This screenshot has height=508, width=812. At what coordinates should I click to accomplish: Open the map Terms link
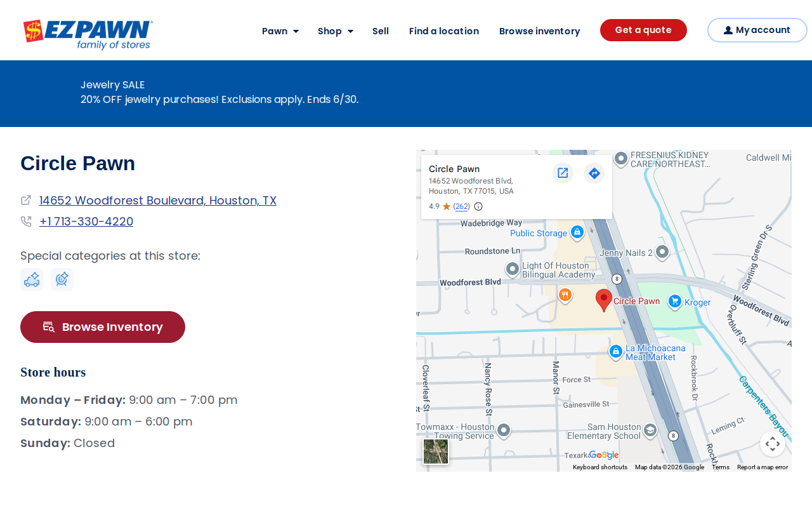[721, 467]
